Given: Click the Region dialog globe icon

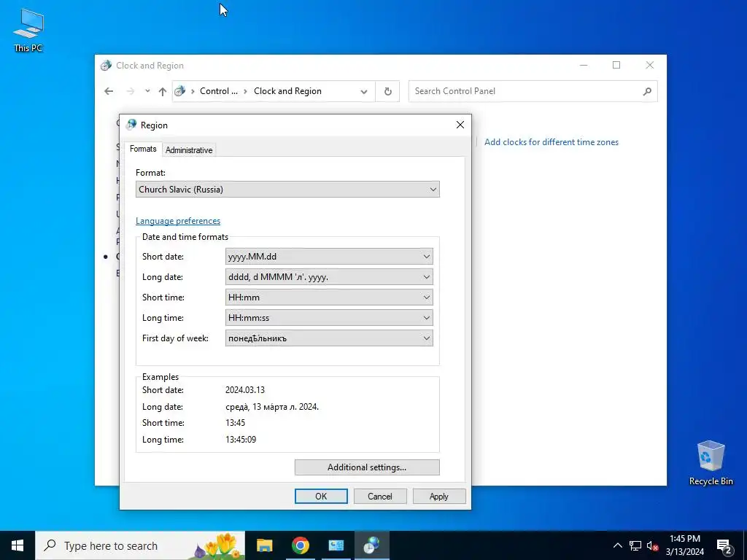Looking at the screenshot, I should [x=131, y=125].
